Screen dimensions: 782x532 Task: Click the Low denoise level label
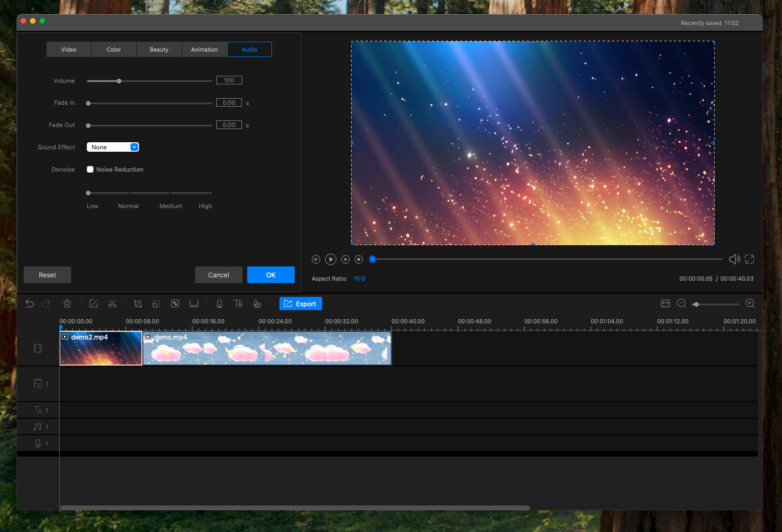[x=93, y=206]
